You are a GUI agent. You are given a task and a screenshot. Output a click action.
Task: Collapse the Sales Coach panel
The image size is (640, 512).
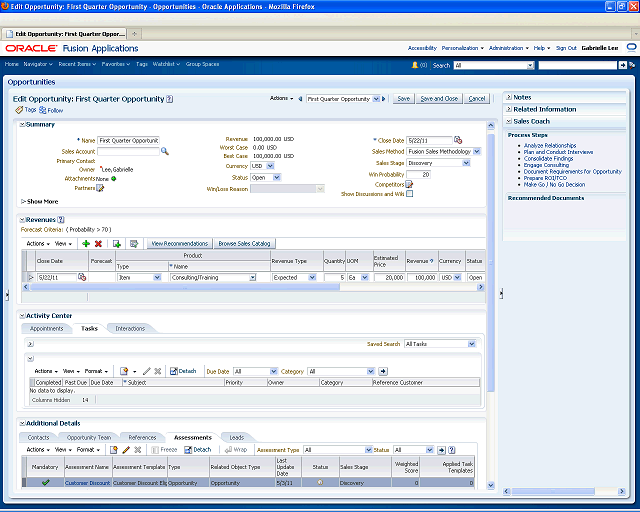[509, 121]
